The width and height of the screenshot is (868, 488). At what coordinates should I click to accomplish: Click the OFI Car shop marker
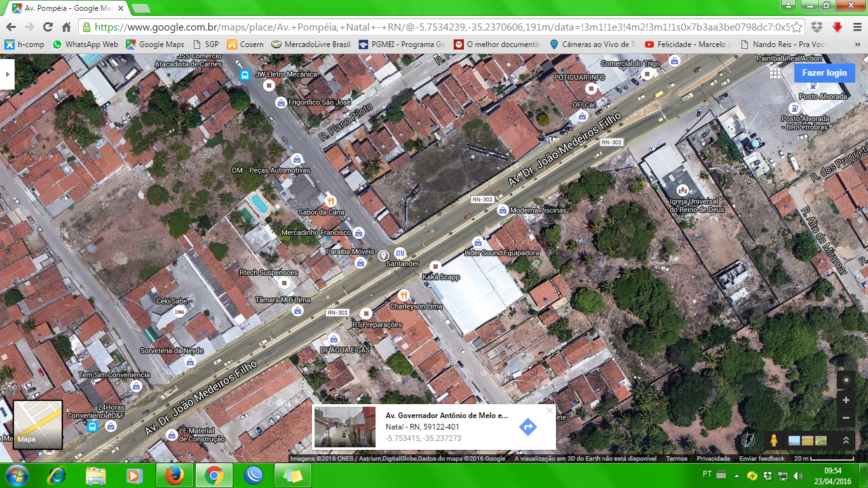582,116
